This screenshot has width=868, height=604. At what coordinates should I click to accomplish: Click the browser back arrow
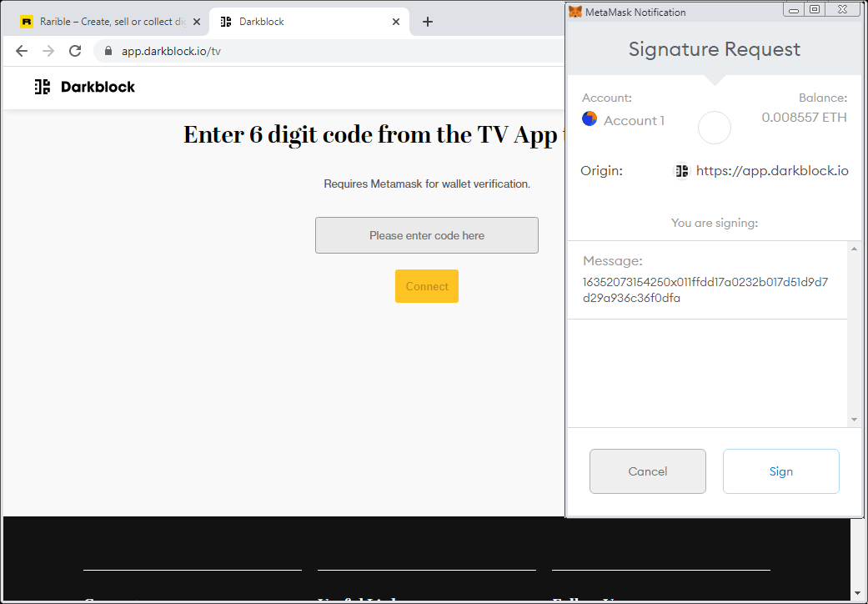click(x=22, y=51)
